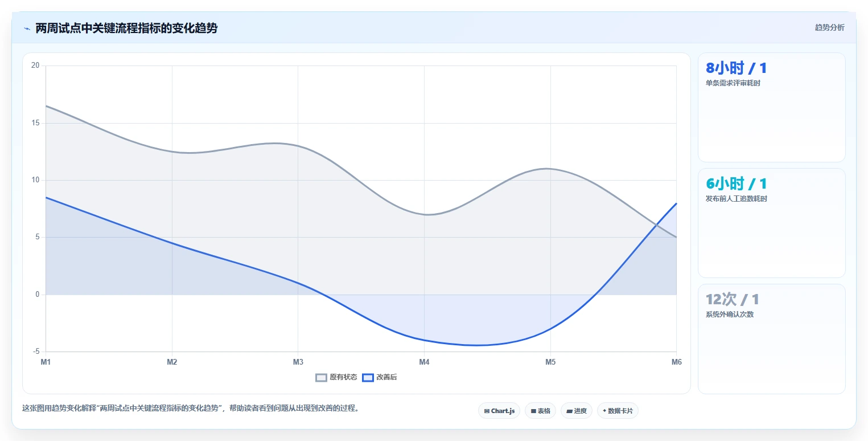Screen dimensions: 868x441
Task: Click the diamond icon in 数据卡片 tag
Action: 604,411
